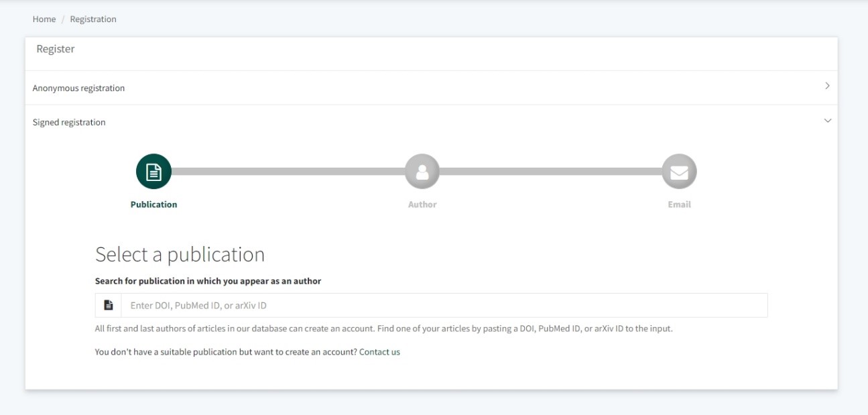Toggle the Signed registration section label
The height and width of the screenshot is (415, 868).
point(69,123)
